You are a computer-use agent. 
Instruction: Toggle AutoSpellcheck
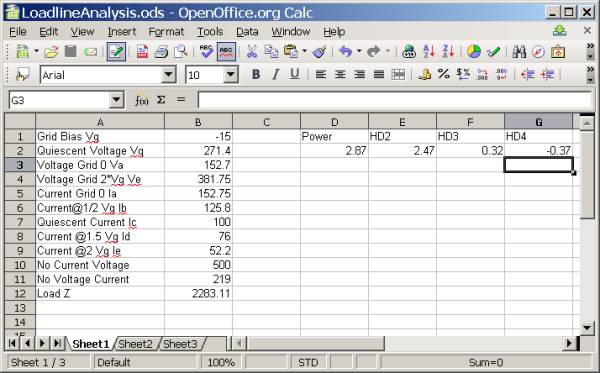(226, 51)
